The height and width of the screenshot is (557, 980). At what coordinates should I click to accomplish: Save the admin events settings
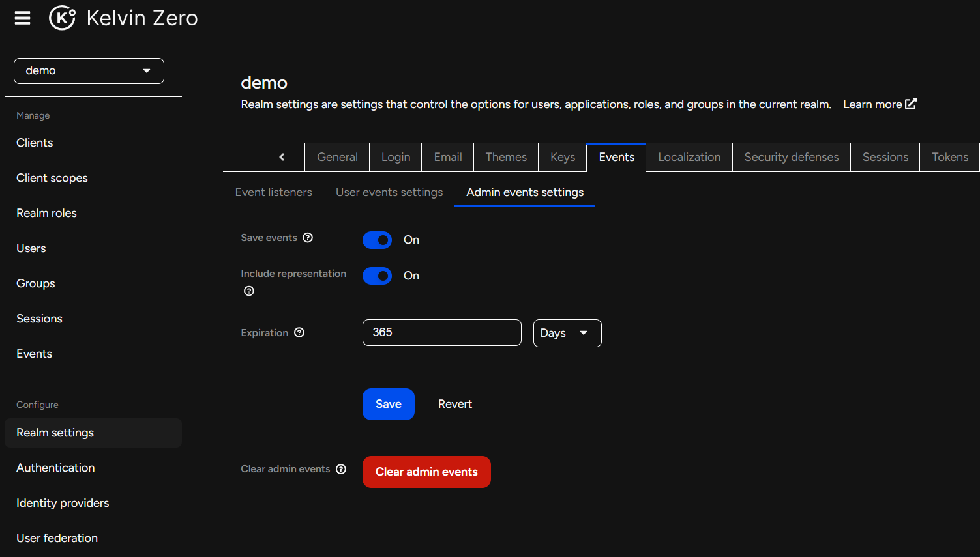[x=388, y=404]
